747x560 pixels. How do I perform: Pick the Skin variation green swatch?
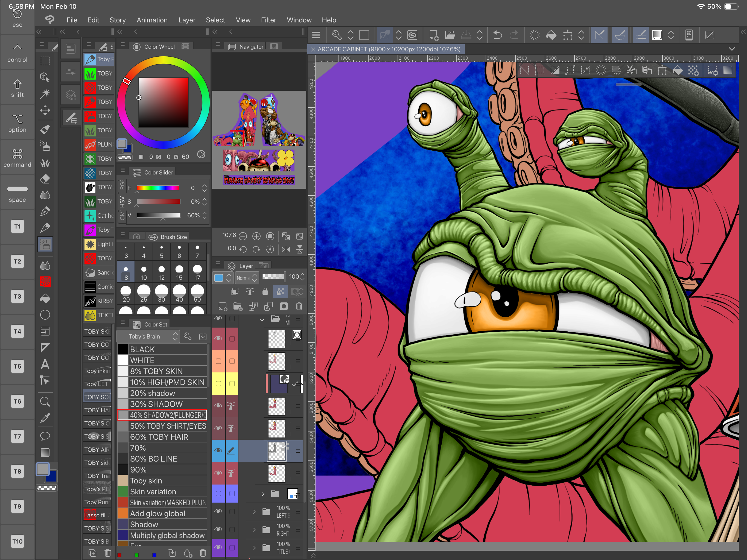click(162, 492)
